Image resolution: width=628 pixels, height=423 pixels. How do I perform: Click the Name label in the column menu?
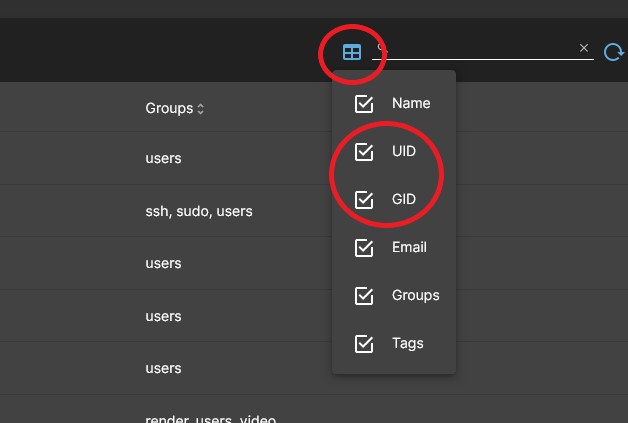pyautogui.click(x=411, y=103)
